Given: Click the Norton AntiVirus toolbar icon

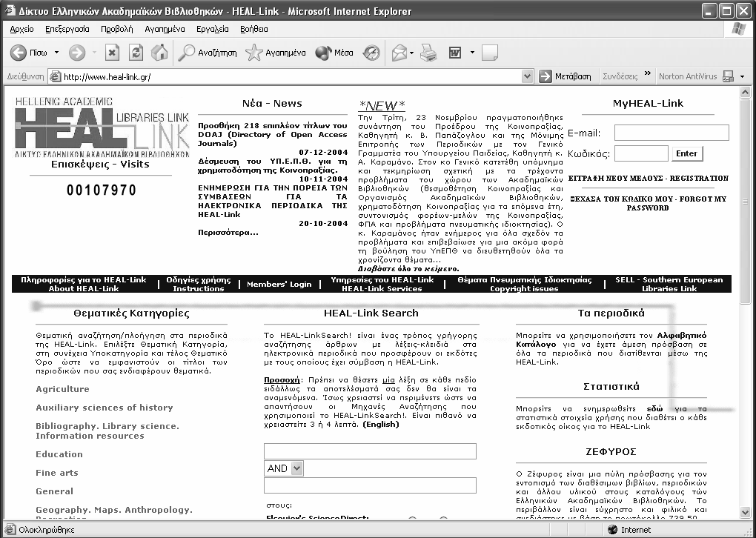Looking at the screenshot, I should pyautogui.click(x=728, y=76).
